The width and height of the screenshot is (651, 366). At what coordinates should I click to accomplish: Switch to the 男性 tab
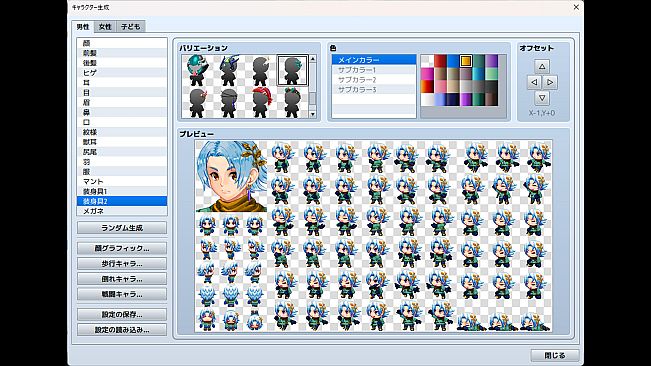[83, 27]
